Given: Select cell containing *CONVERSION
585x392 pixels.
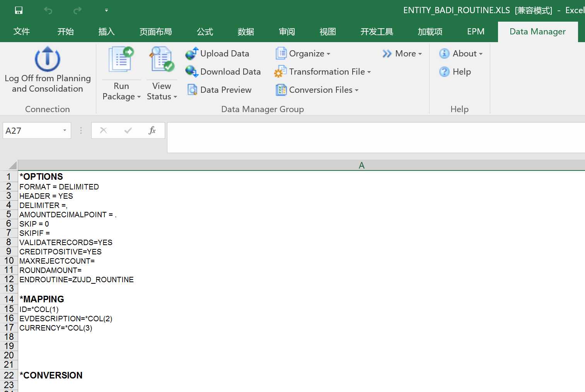Looking at the screenshot, I should (x=302, y=375).
